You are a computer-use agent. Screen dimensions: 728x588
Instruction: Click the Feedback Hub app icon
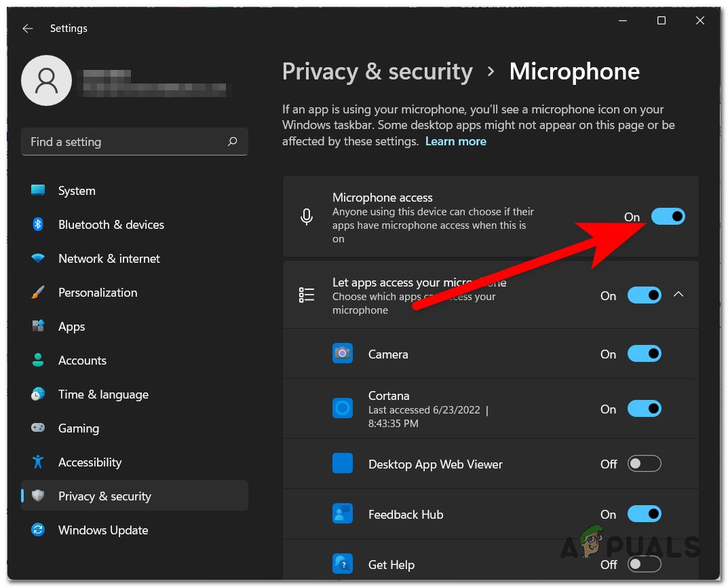[x=343, y=514]
